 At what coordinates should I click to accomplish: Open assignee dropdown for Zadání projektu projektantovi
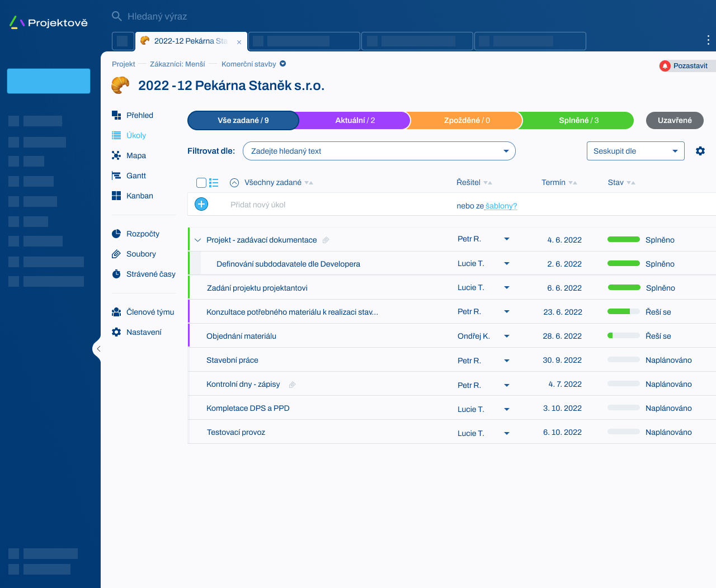[507, 287]
